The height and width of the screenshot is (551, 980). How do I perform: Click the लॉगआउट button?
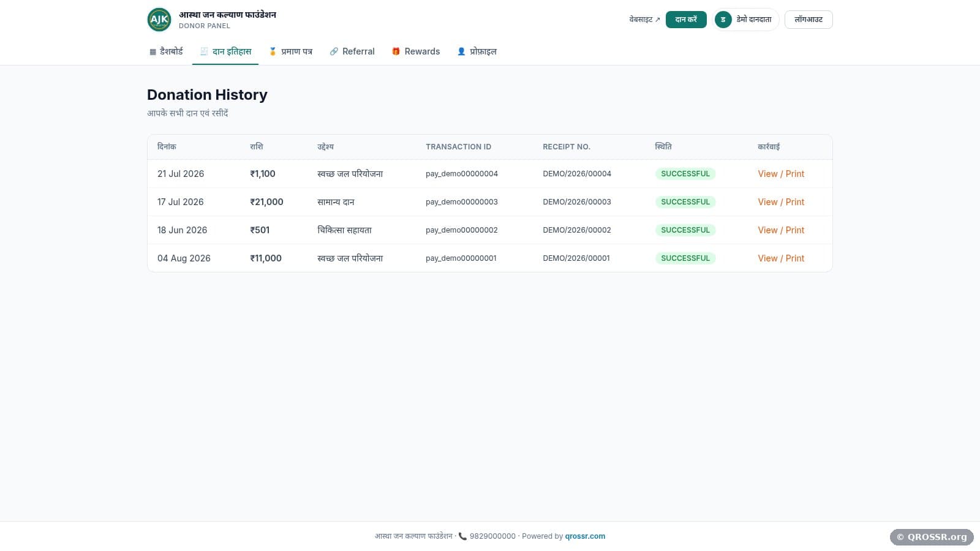[809, 20]
